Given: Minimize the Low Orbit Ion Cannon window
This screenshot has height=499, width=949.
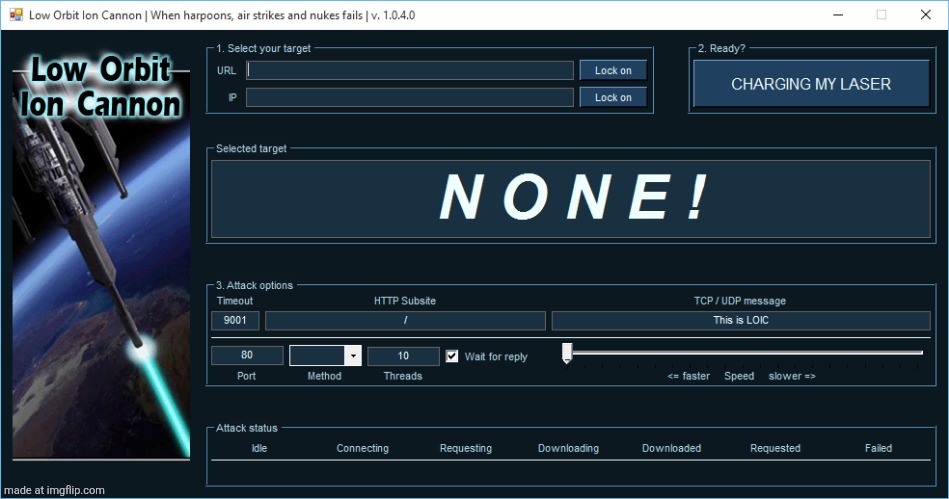Looking at the screenshot, I should point(835,14).
